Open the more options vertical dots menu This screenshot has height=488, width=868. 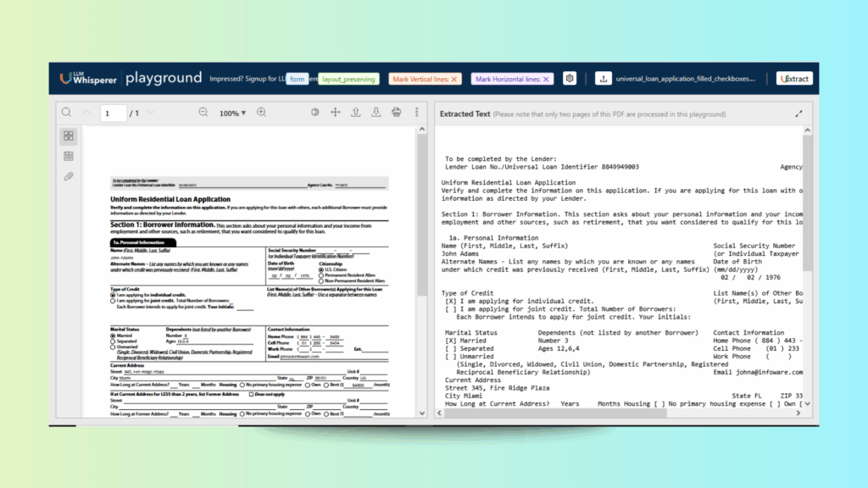point(416,113)
